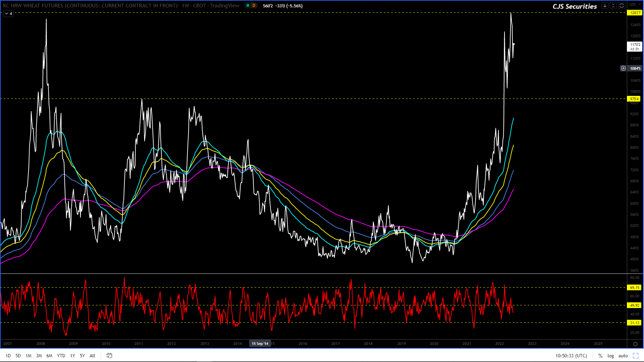
Task: Click the move pane down arrow icon
Action: (x=605, y=6)
